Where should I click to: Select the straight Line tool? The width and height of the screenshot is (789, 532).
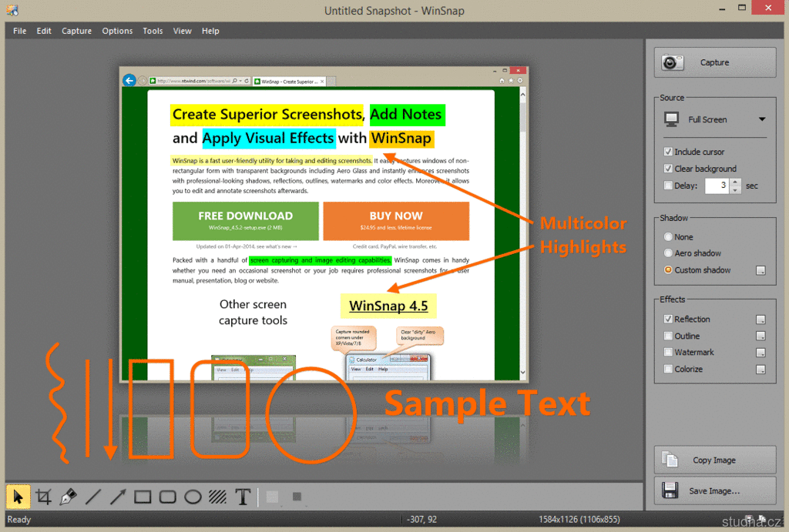pos(92,497)
